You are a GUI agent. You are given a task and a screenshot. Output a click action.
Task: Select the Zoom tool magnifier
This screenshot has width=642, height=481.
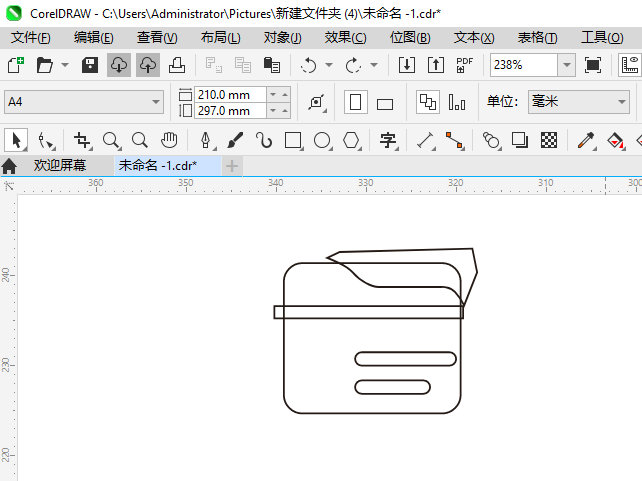click(x=111, y=140)
